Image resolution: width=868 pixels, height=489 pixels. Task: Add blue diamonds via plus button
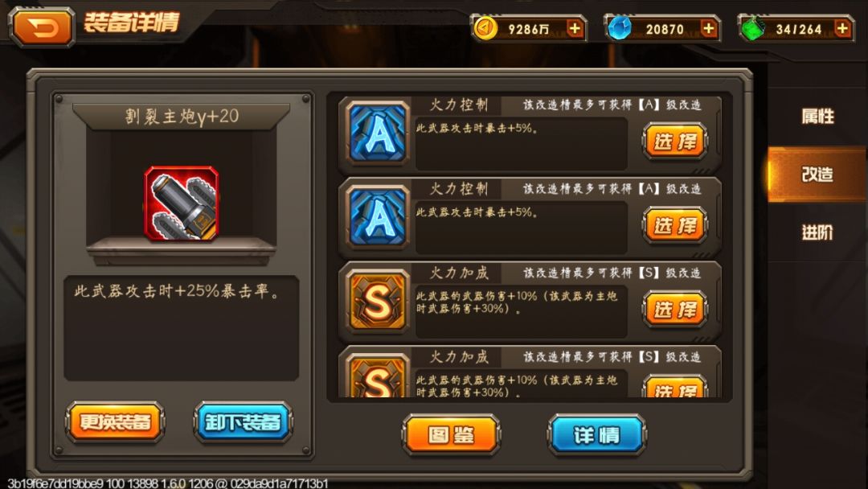(x=709, y=28)
